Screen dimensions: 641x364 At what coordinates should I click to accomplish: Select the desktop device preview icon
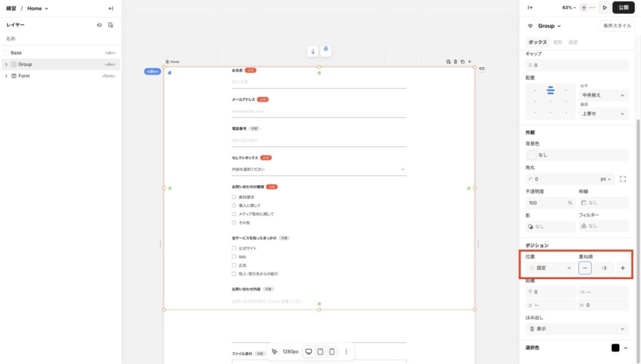pyautogui.click(x=309, y=351)
